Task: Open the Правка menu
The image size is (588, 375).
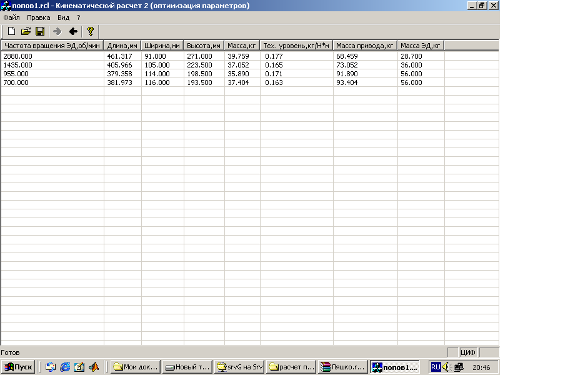Action: click(x=38, y=17)
